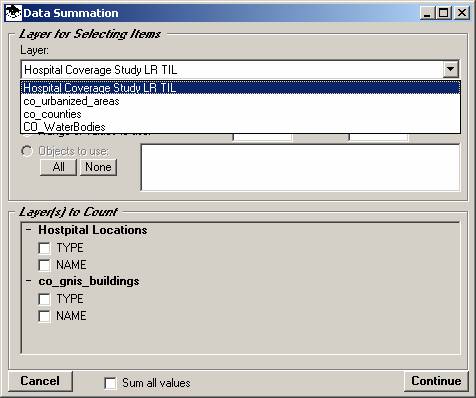The image size is (476, 398).
Task: Check NAME under co_gnis_buildings
Action: click(44, 316)
